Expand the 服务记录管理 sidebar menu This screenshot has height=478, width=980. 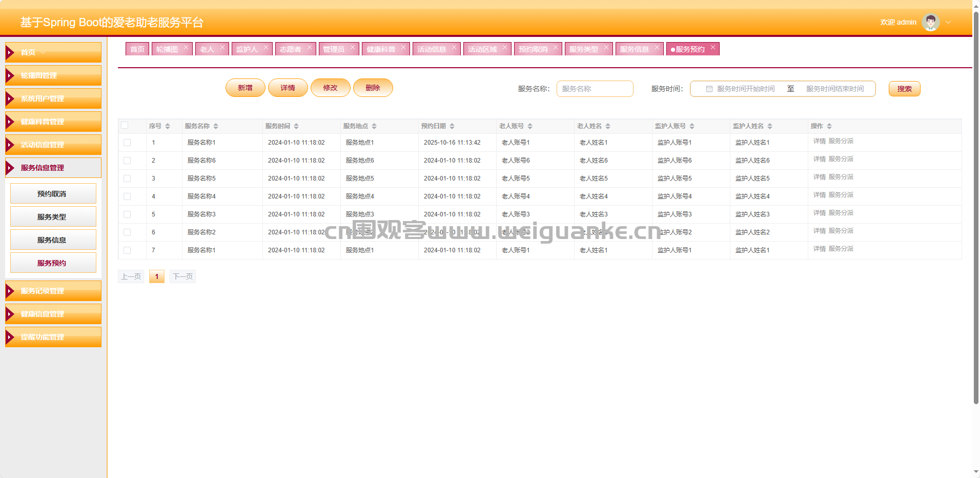click(53, 291)
